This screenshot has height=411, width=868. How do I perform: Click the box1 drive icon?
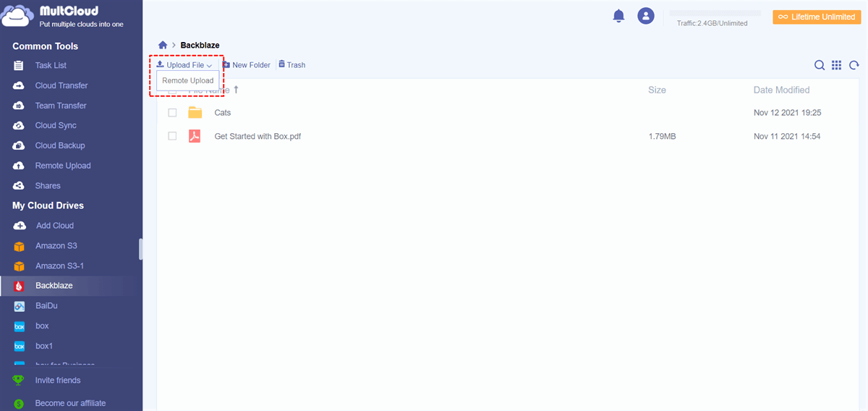coord(20,347)
